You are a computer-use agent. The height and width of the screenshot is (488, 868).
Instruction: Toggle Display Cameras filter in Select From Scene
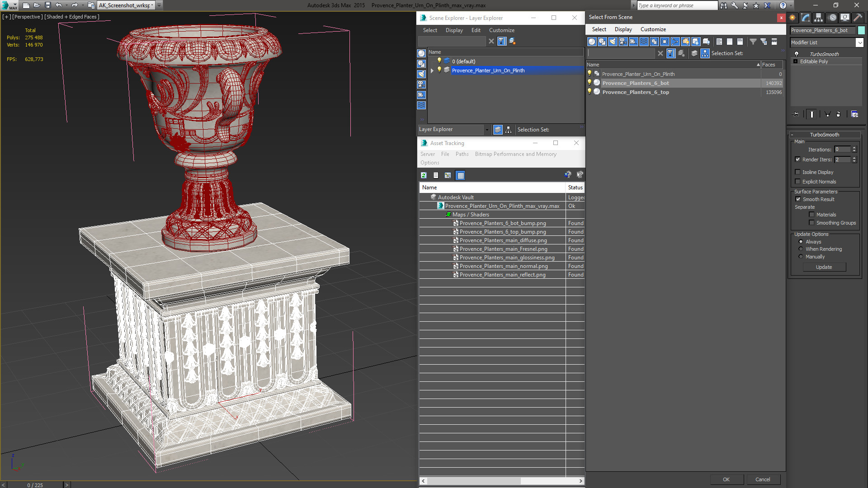pyautogui.click(x=623, y=42)
